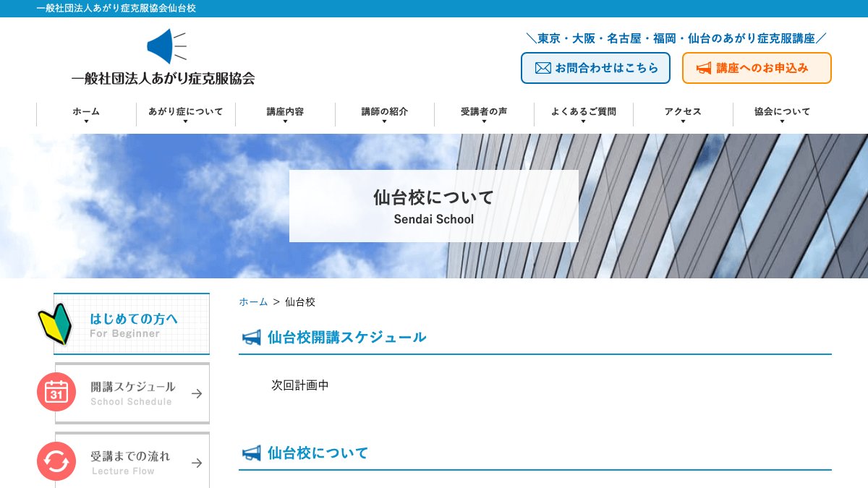The image size is (868, 488).
Task: Open the 協会について navigation menu
Action: point(783,114)
